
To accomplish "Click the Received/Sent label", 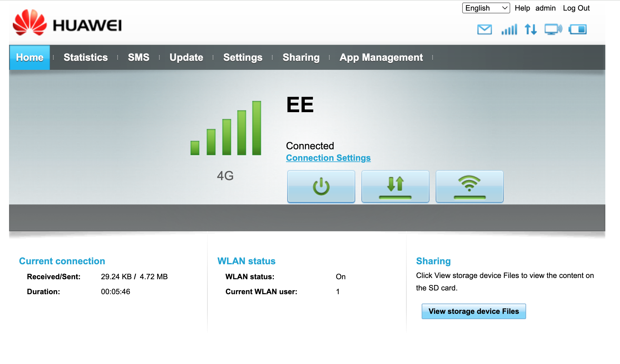I will point(54,277).
